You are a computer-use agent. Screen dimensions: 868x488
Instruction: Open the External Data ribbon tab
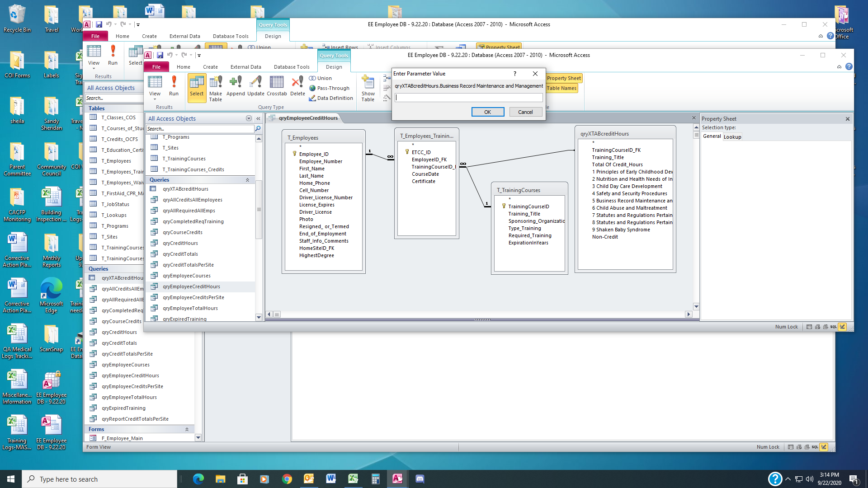pos(245,67)
